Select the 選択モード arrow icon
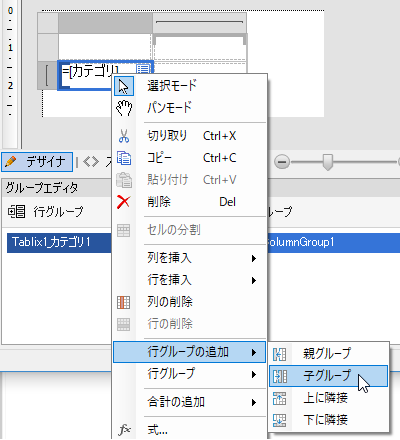The height and width of the screenshot is (440, 400). click(x=124, y=86)
